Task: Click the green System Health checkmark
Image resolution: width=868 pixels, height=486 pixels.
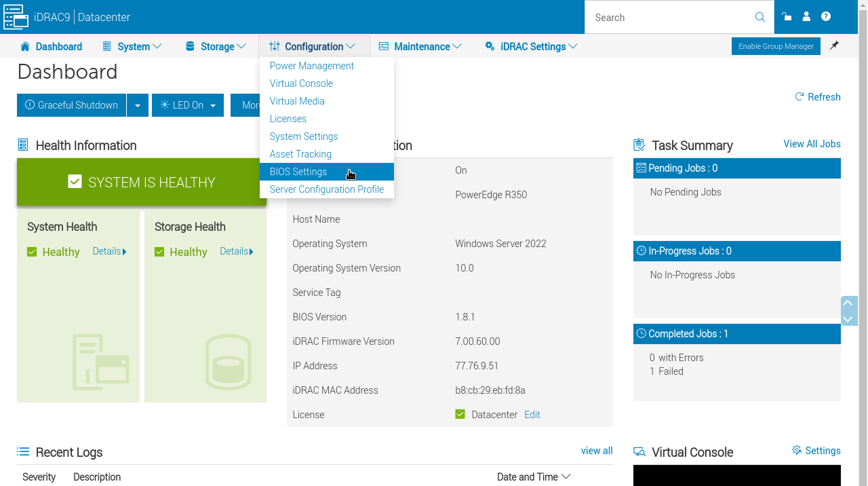Action: [x=32, y=252]
